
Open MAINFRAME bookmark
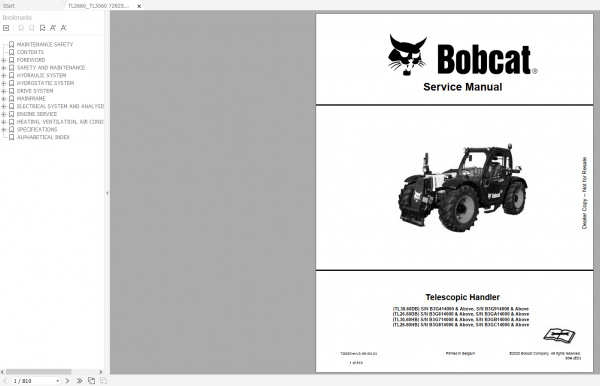pyautogui.click(x=31, y=99)
